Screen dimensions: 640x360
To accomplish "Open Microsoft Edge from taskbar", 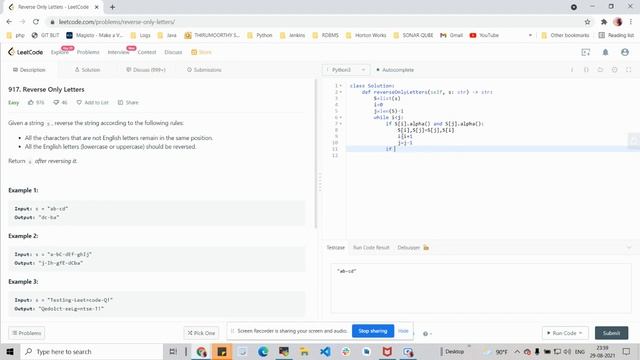I will point(263,351).
